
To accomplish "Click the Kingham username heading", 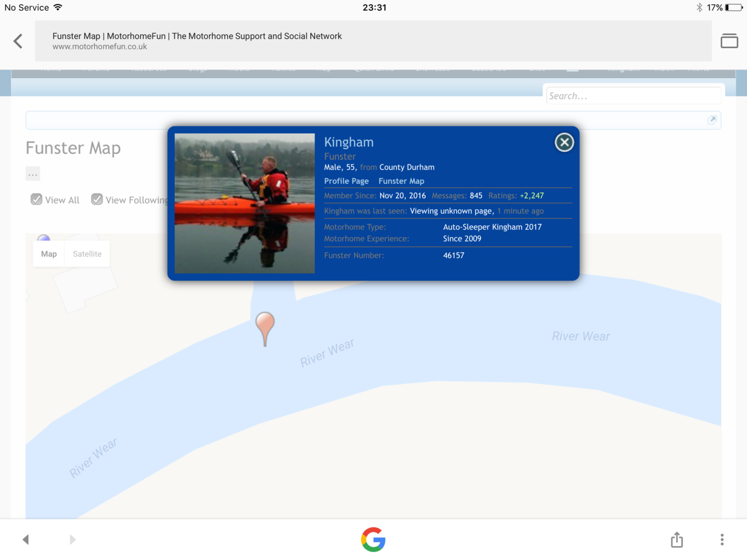I will click(349, 142).
